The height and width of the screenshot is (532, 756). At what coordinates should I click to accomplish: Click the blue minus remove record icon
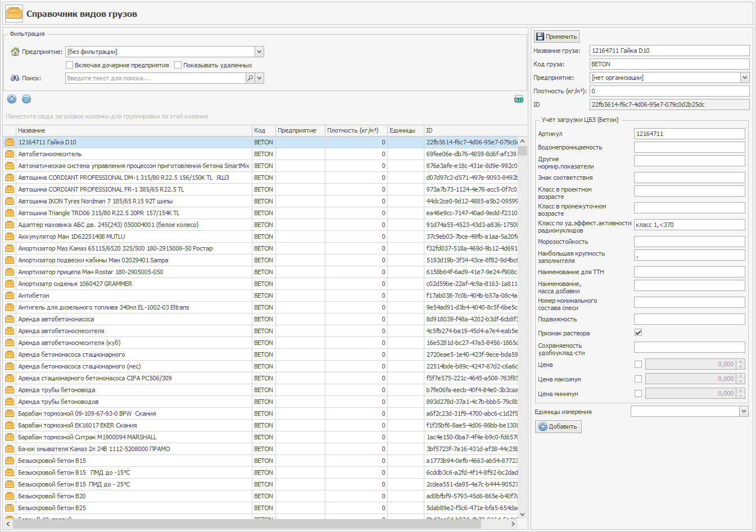tap(26, 99)
